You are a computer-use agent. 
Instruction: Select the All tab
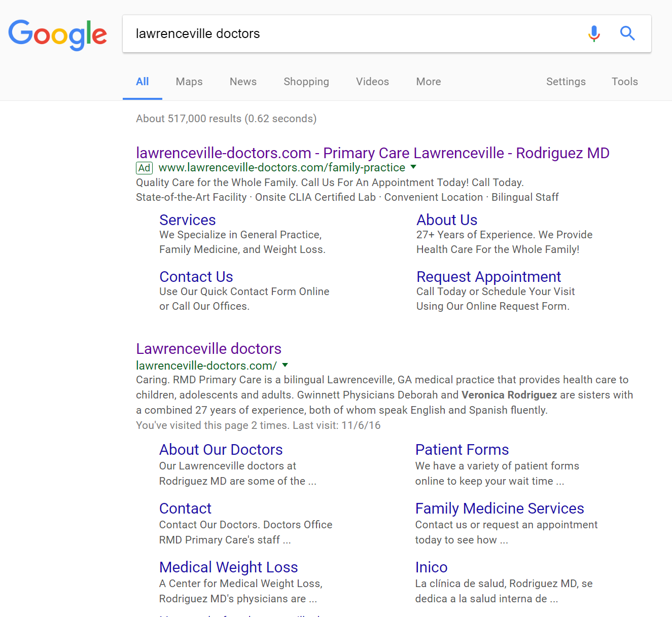(x=143, y=82)
